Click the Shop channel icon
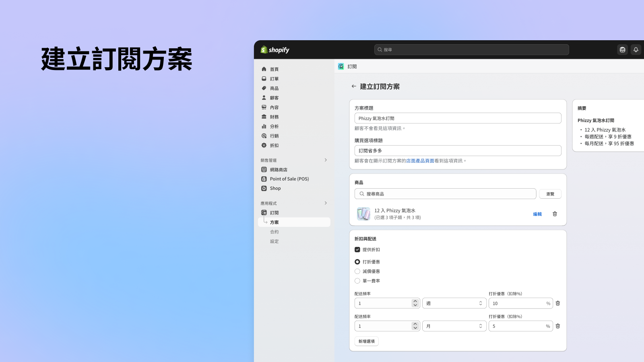This screenshot has height=362, width=644. (264, 188)
